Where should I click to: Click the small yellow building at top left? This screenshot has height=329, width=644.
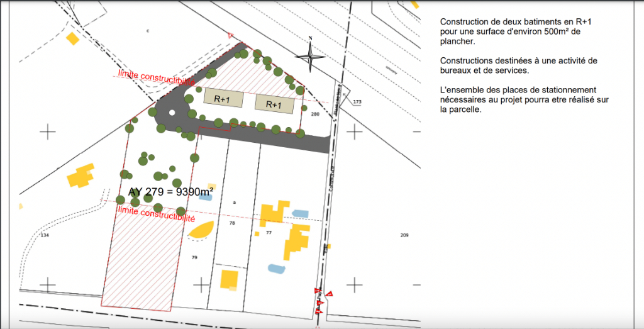click(x=72, y=38)
